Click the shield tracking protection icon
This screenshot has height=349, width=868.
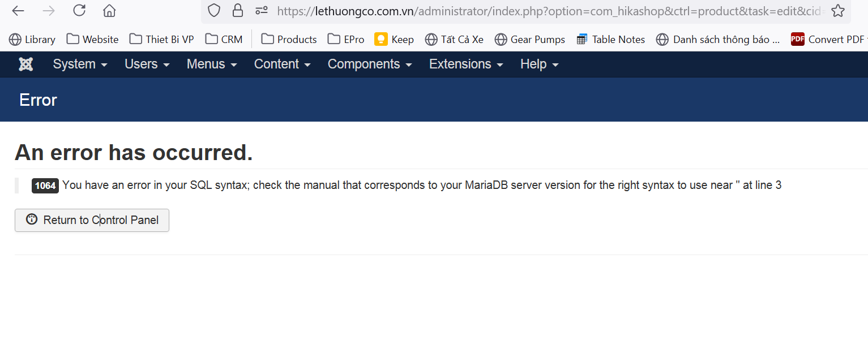pyautogui.click(x=213, y=10)
